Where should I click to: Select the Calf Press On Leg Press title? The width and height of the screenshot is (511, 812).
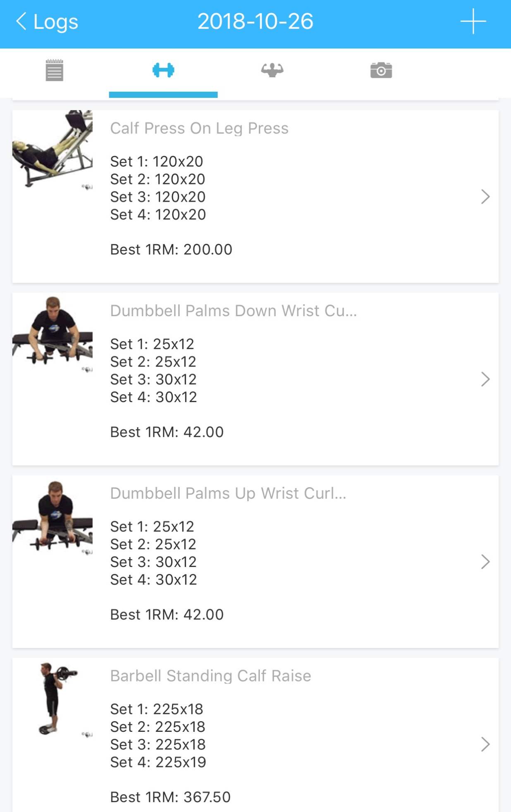[199, 129]
